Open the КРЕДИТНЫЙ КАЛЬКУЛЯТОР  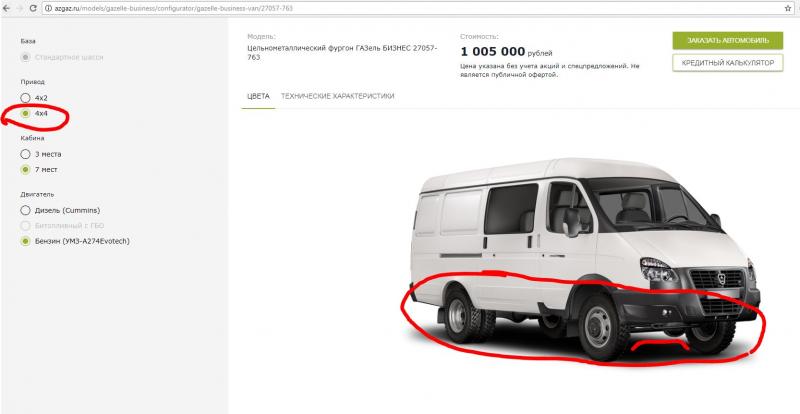click(728, 63)
